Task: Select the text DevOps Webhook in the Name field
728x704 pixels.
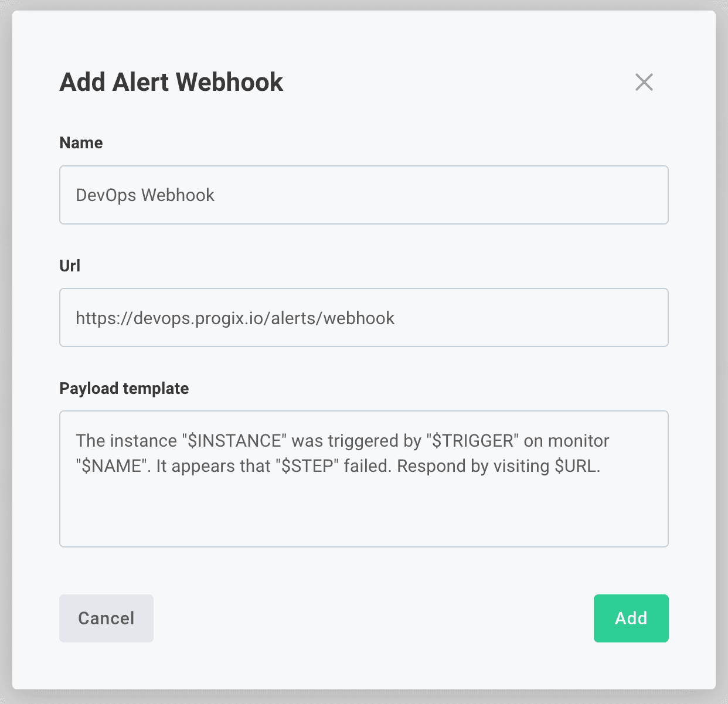Action: pyautogui.click(x=144, y=195)
